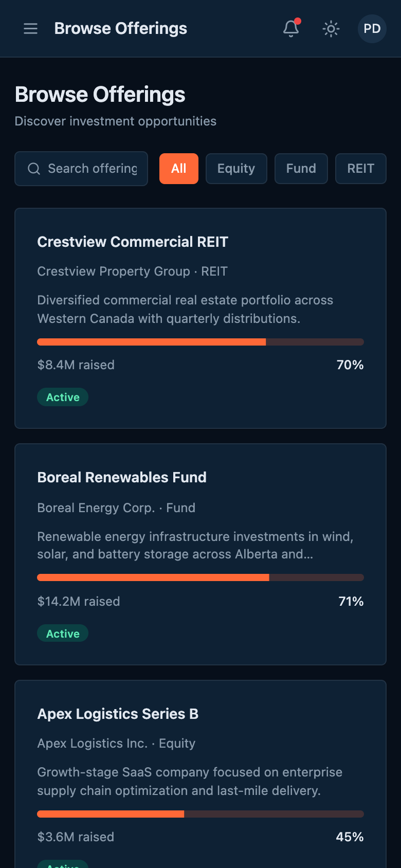Click the Boreal 71% funding progress bar
Image resolution: width=401 pixels, height=868 pixels.
coord(200,577)
